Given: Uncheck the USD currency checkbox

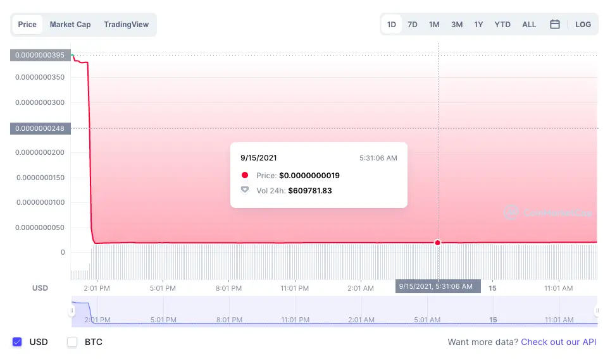Looking at the screenshot, I should pyautogui.click(x=17, y=342).
